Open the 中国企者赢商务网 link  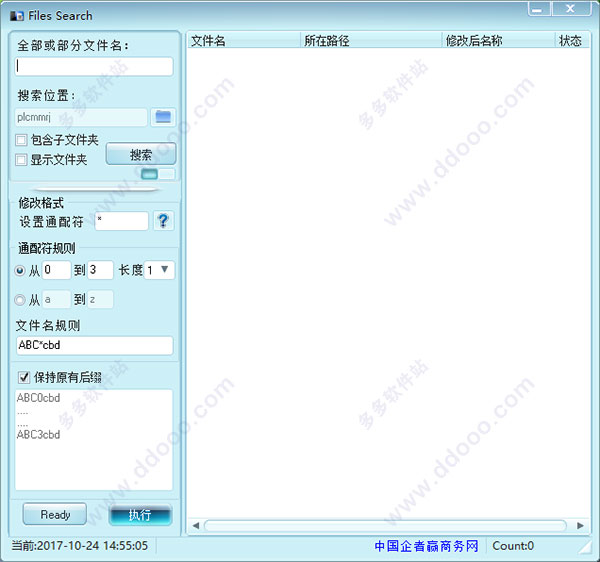coord(426,546)
